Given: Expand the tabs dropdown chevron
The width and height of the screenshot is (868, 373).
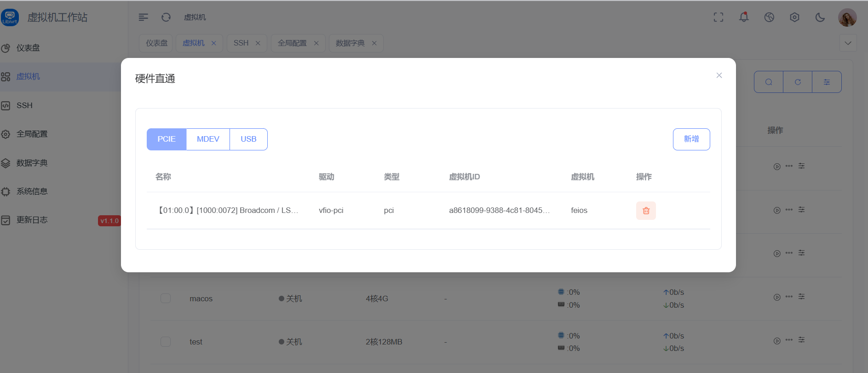Looking at the screenshot, I should coord(848,43).
